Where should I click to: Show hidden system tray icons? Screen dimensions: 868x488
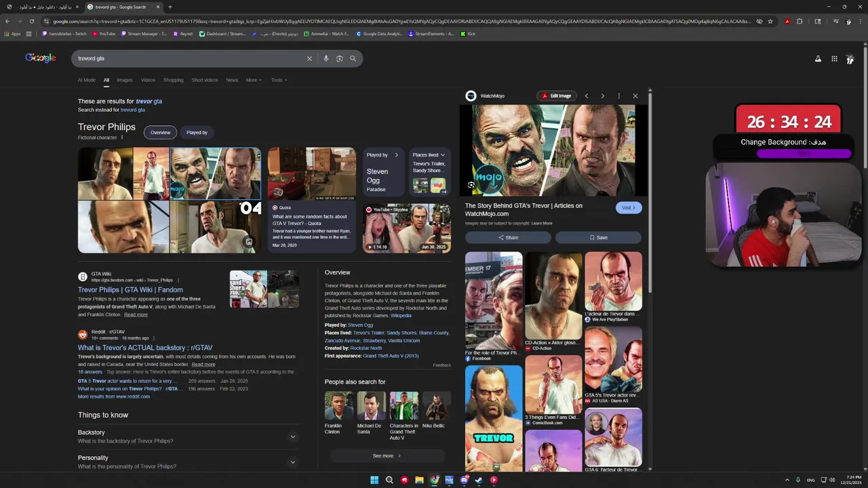click(x=787, y=480)
